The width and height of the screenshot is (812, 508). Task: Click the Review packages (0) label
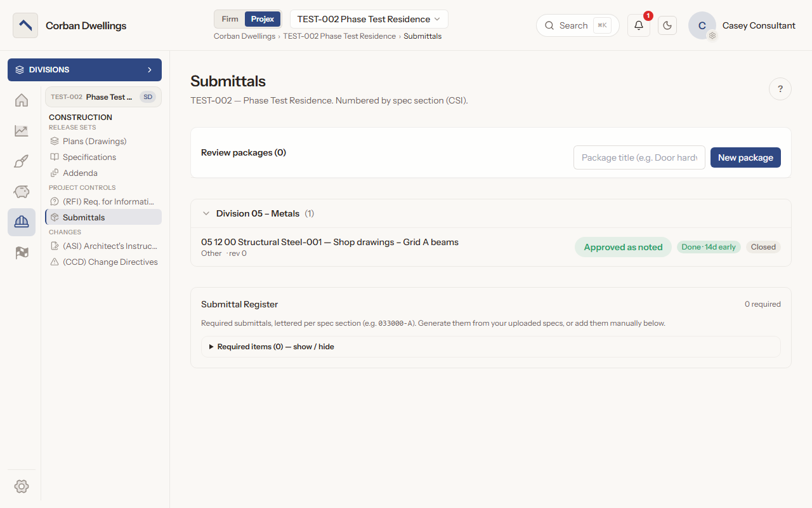click(244, 152)
